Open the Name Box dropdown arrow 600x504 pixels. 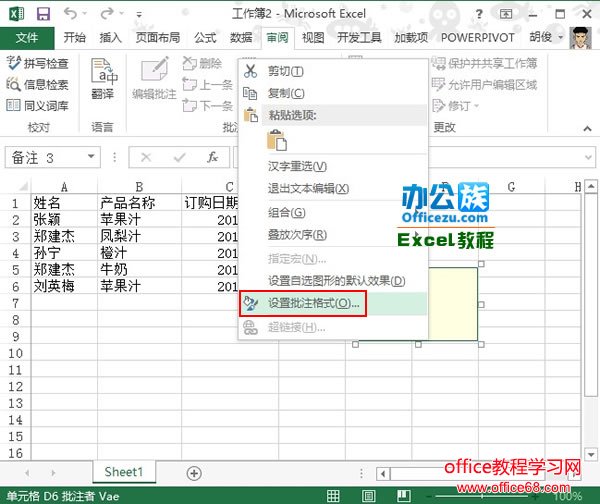coord(91,157)
